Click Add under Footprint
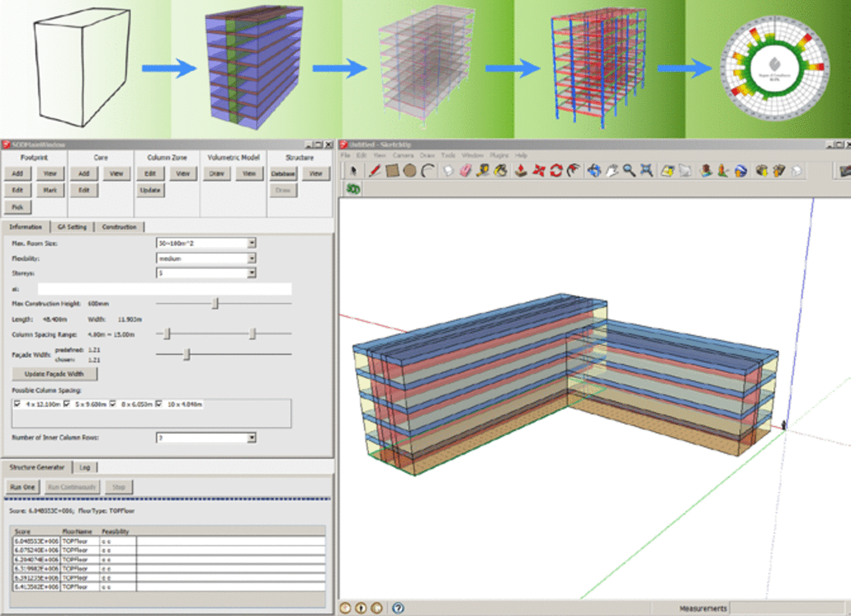Image resolution: width=851 pixels, height=616 pixels. [18, 174]
